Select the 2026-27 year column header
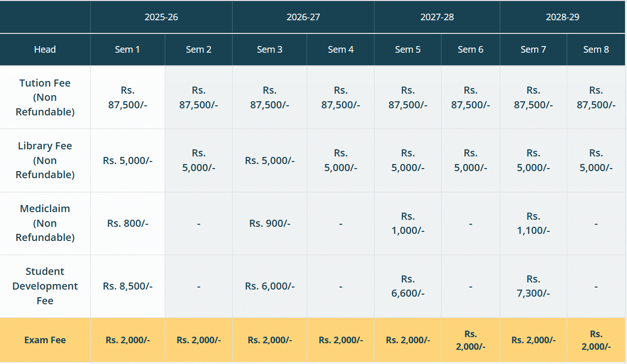 tap(303, 17)
